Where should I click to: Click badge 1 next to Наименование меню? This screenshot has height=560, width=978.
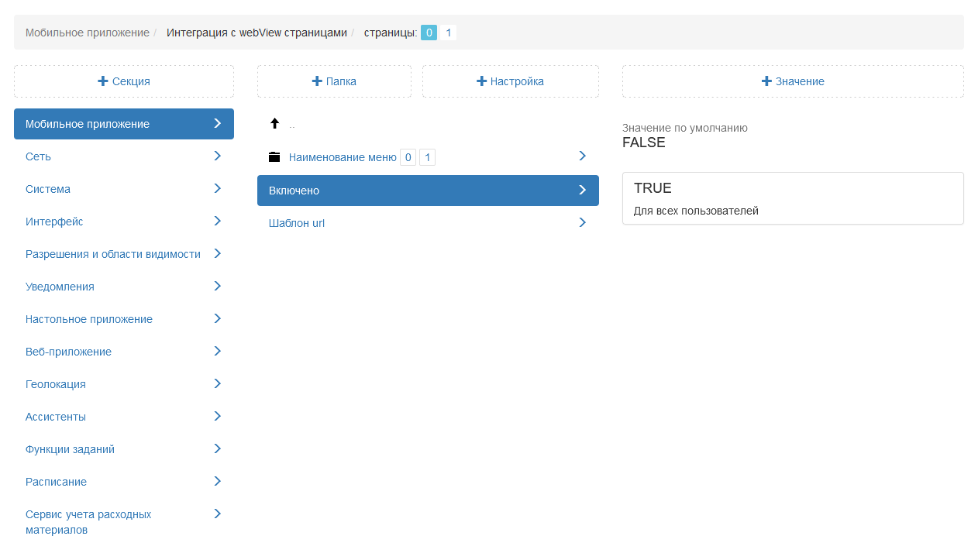(427, 158)
